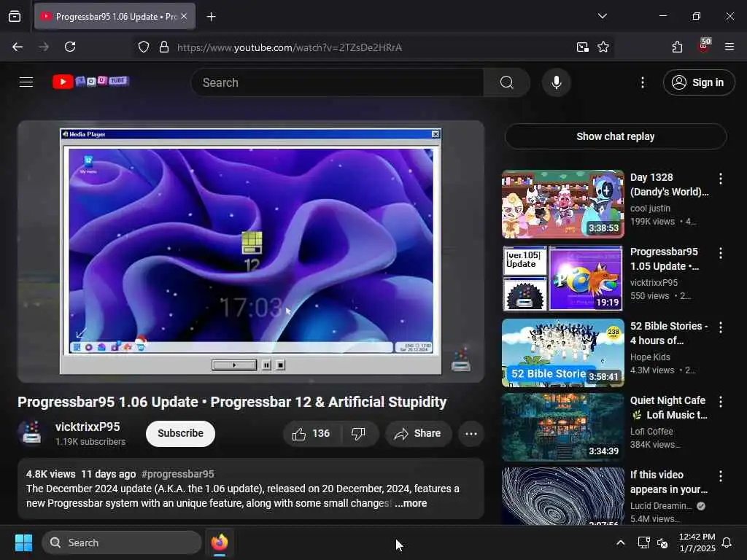Click the Sign in button
Screen dimensions: 747x560
[x=699, y=82]
